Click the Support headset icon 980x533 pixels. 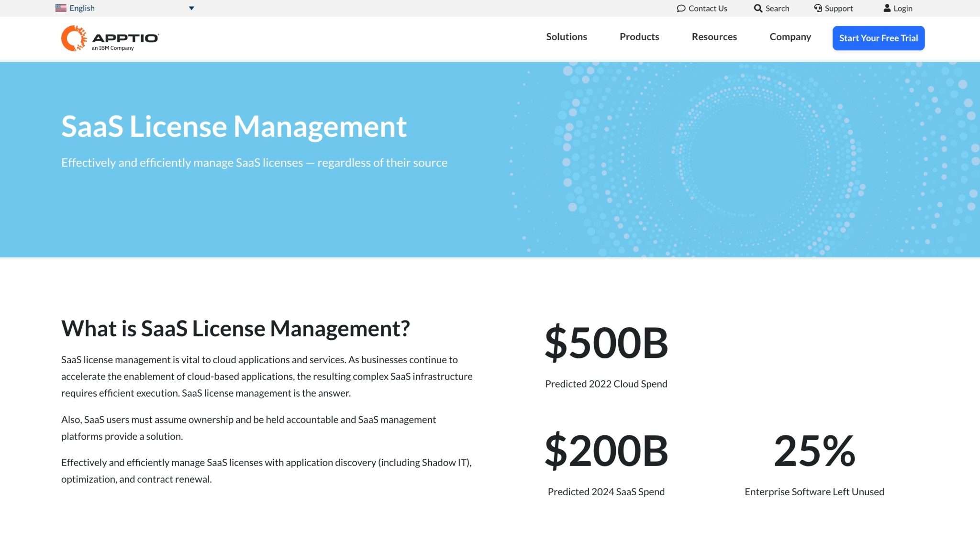point(818,8)
